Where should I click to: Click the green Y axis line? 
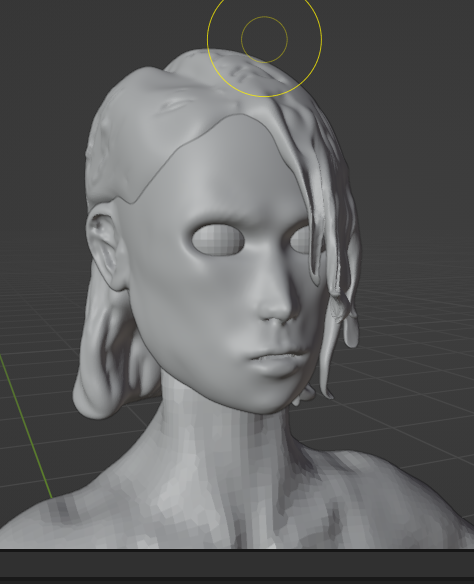pos(26,425)
